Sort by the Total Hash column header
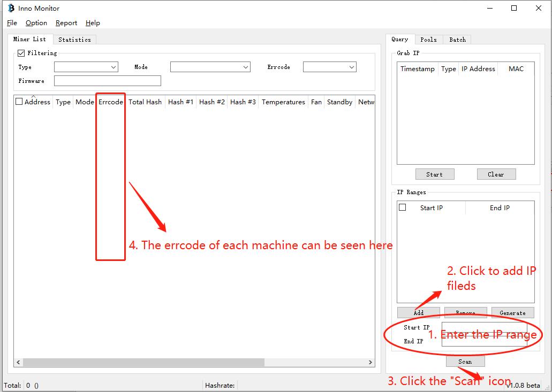Image resolution: width=552 pixels, height=392 pixels. click(145, 102)
